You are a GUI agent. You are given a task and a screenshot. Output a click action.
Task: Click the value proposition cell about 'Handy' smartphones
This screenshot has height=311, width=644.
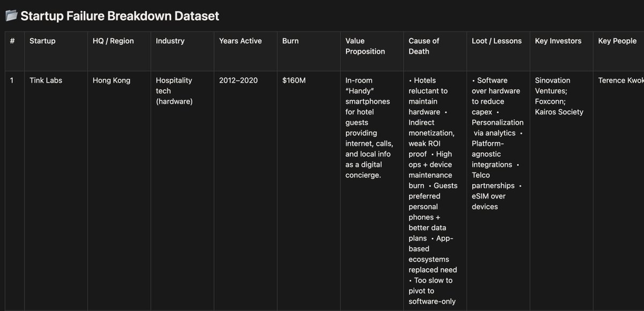[x=372, y=191]
